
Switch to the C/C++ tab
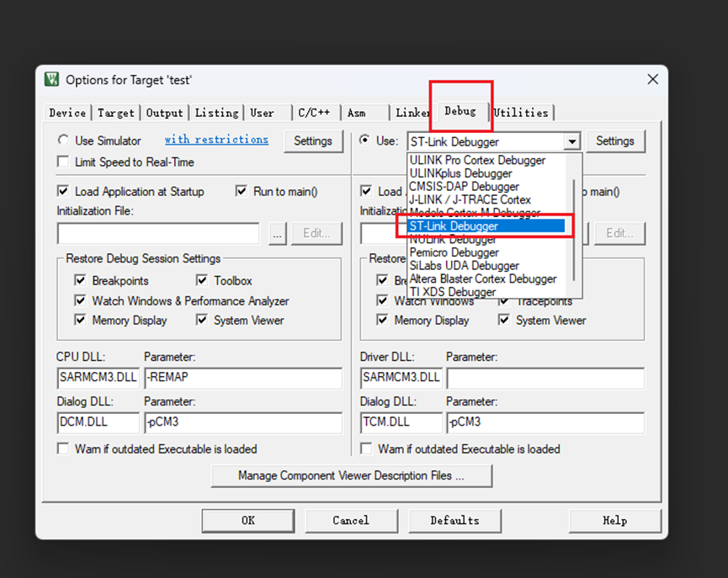(x=314, y=113)
